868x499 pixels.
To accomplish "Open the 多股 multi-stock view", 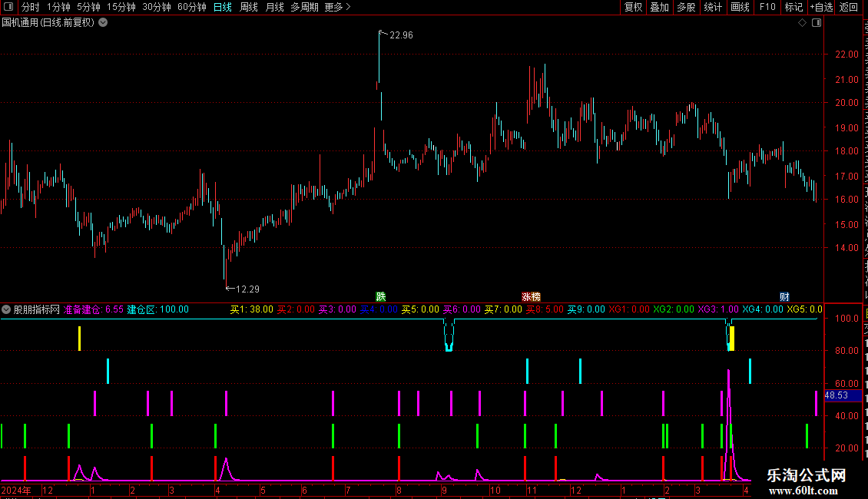I will click(686, 7).
